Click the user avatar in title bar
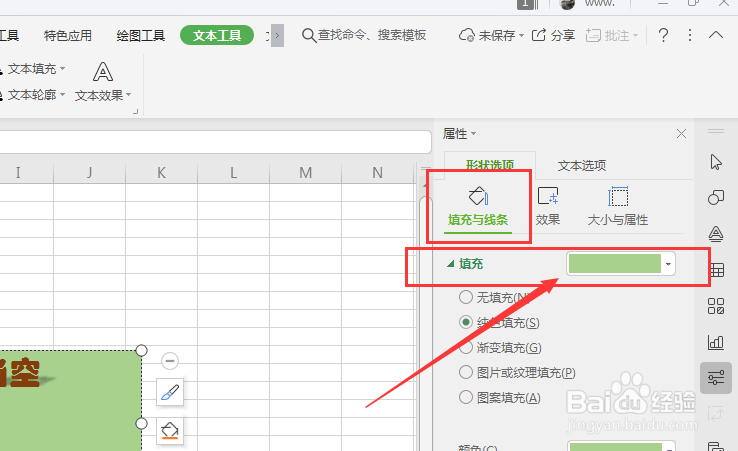This screenshot has height=451, width=738. 567,4
